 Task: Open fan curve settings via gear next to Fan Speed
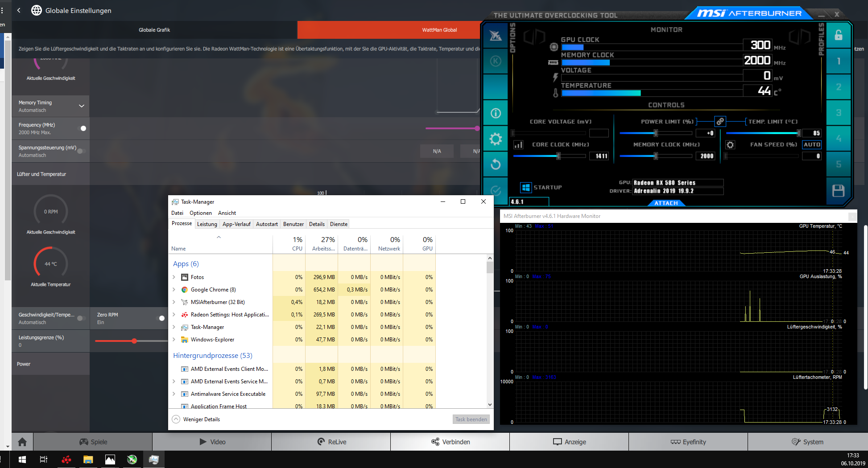(x=730, y=144)
